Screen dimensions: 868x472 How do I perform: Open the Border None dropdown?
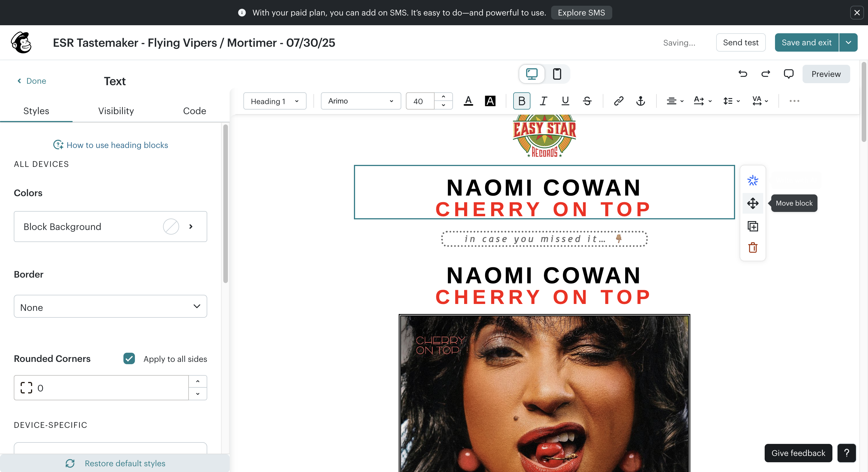click(111, 306)
